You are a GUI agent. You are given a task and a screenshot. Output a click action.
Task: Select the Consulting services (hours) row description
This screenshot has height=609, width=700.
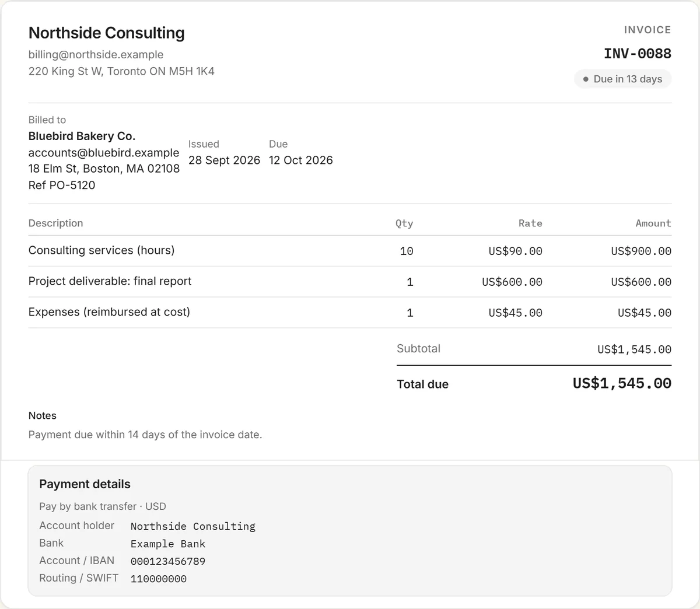pyautogui.click(x=101, y=250)
